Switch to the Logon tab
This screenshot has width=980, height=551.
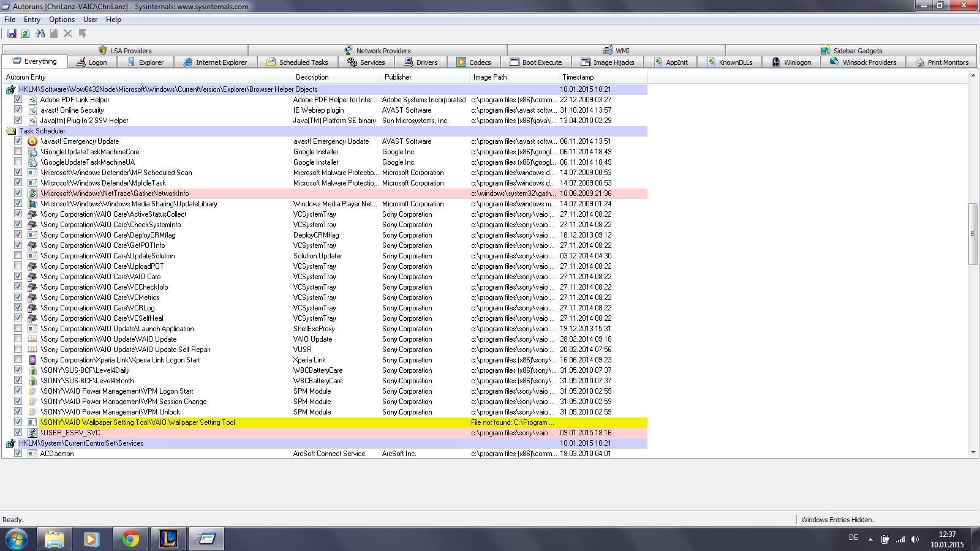point(91,62)
